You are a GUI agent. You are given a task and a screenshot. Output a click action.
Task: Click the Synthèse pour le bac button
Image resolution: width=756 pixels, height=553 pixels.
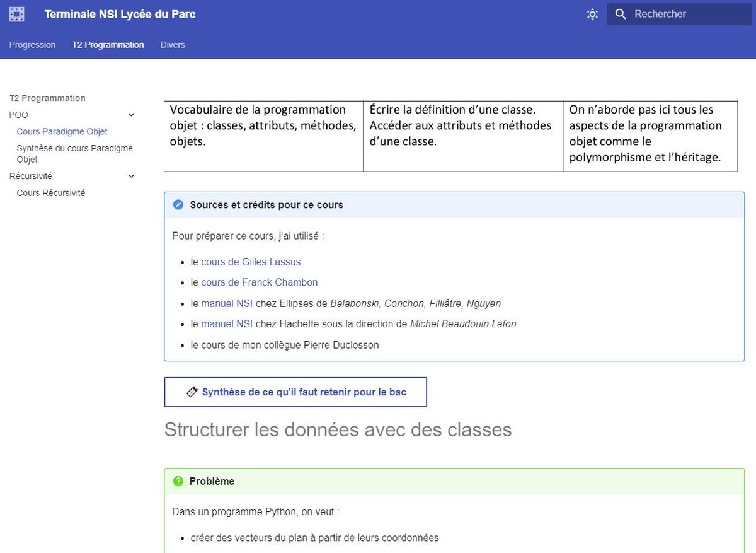coord(295,392)
